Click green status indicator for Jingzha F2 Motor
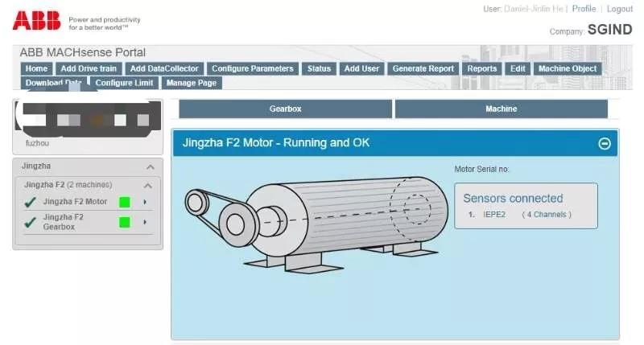 tap(124, 202)
